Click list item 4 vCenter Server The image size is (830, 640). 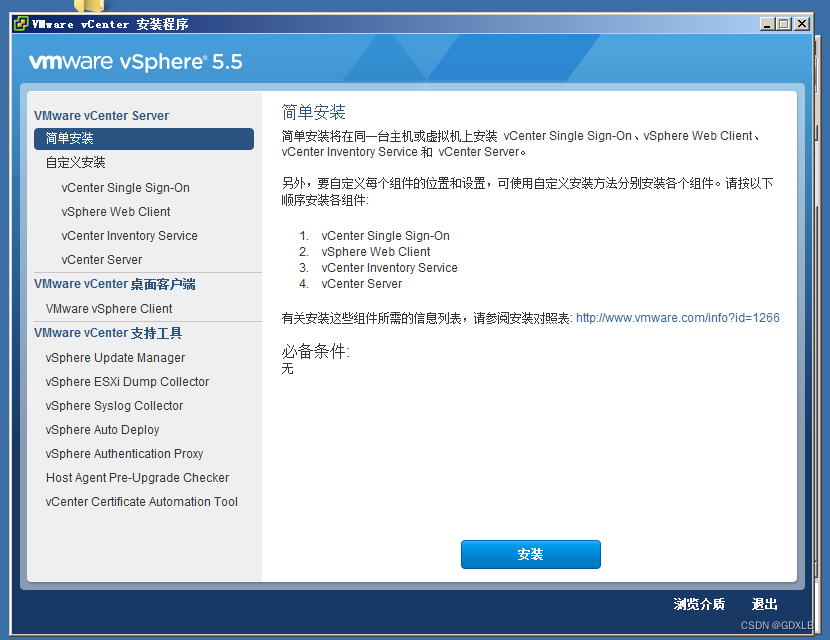[x=362, y=284]
